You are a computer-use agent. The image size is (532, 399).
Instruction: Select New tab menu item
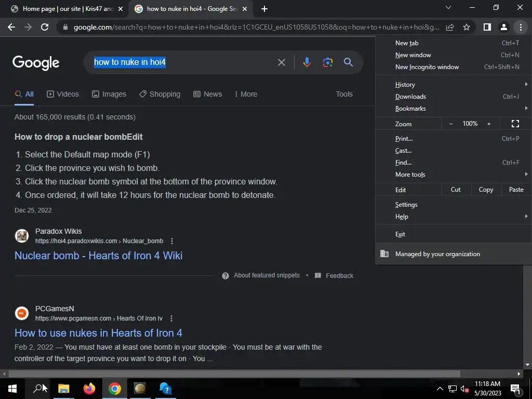pyautogui.click(x=453, y=43)
